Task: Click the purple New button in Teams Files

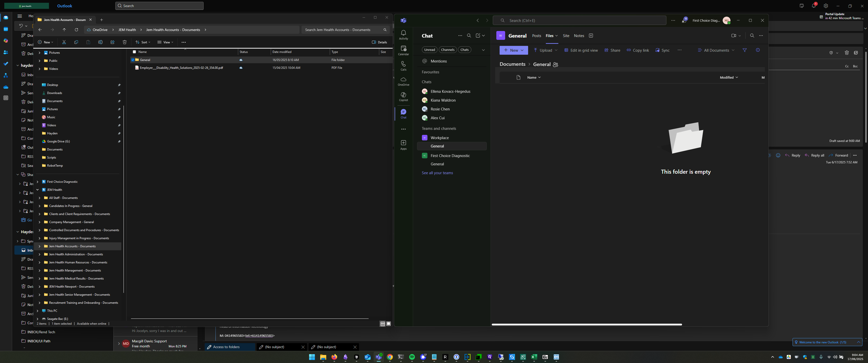Action: [513, 50]
